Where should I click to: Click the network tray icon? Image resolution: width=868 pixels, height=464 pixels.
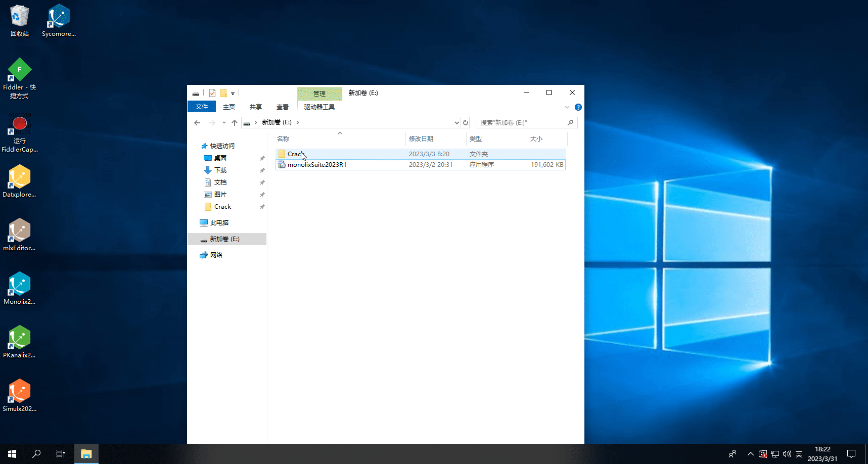pos(775,454)
